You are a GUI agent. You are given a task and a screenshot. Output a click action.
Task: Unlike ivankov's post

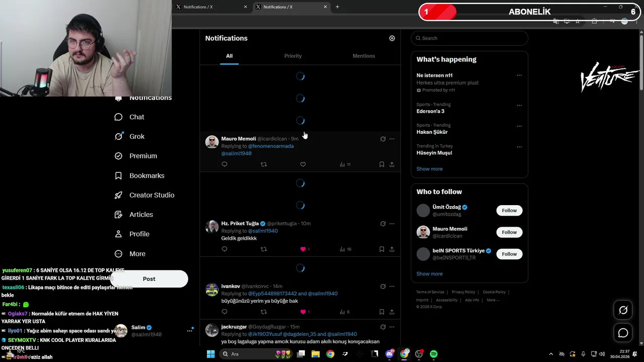[x=303, y=312]
